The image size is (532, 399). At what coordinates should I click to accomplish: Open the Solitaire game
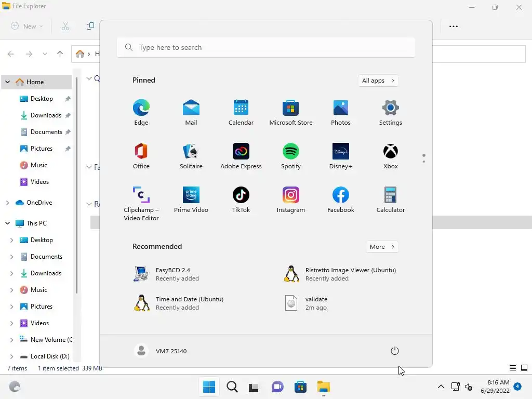(191, 156)
